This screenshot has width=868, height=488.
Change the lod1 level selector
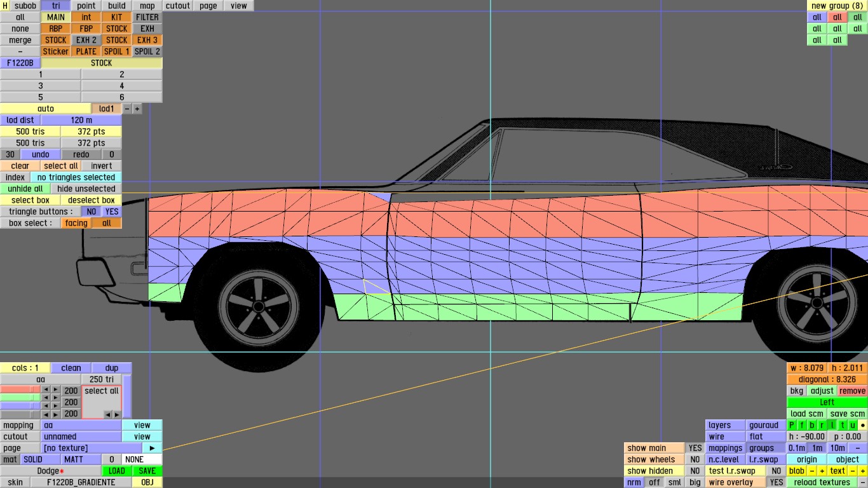coord(106,109)
